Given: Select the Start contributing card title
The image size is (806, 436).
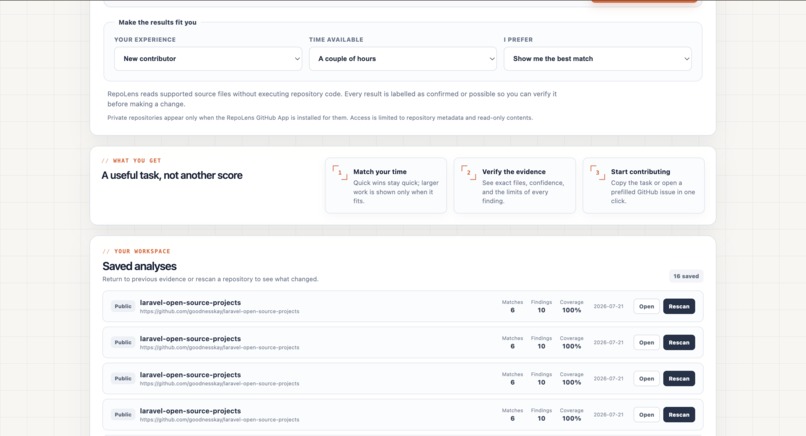Looking at the screenshot, I should coord(640,172).
